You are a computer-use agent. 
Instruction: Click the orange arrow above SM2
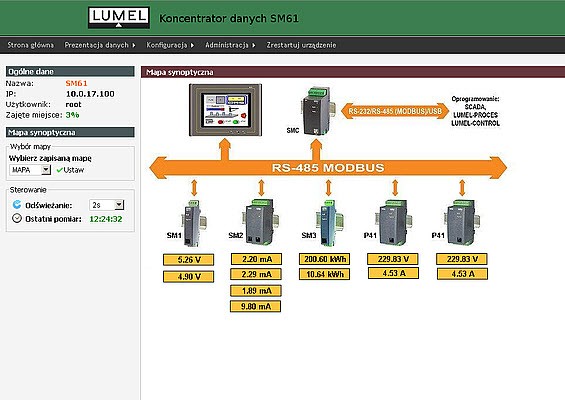[x=261, y=188]
